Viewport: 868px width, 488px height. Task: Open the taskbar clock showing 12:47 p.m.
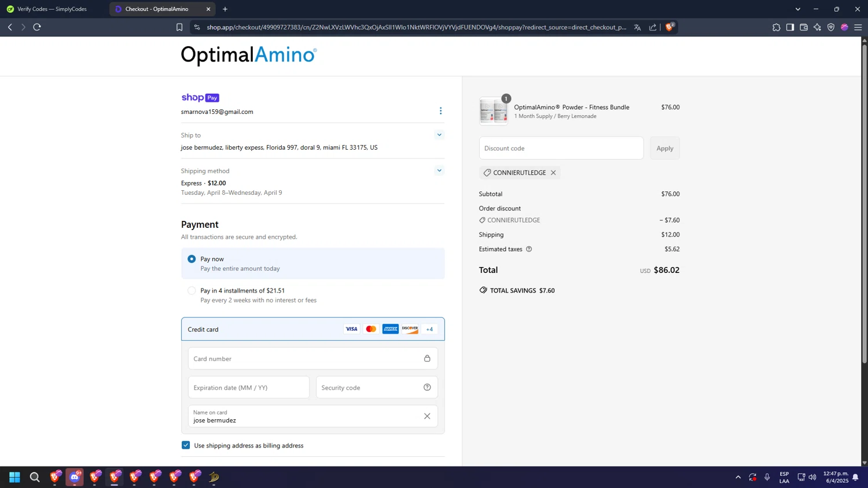coord(836,477)
